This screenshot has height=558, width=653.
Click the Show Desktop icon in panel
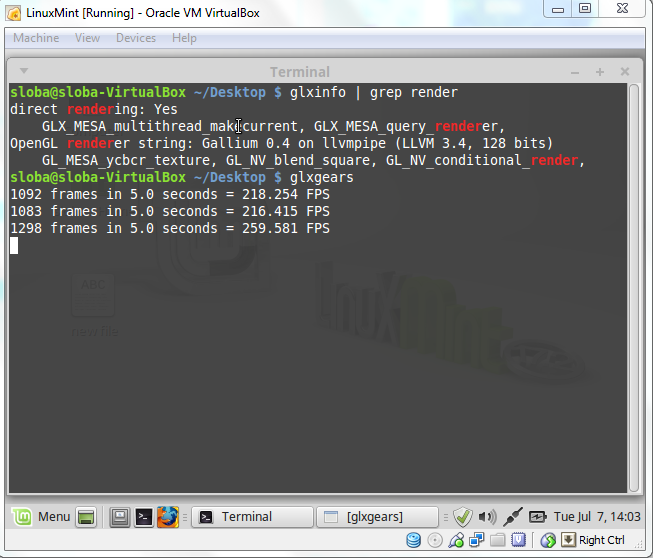[x=86, y=518]
